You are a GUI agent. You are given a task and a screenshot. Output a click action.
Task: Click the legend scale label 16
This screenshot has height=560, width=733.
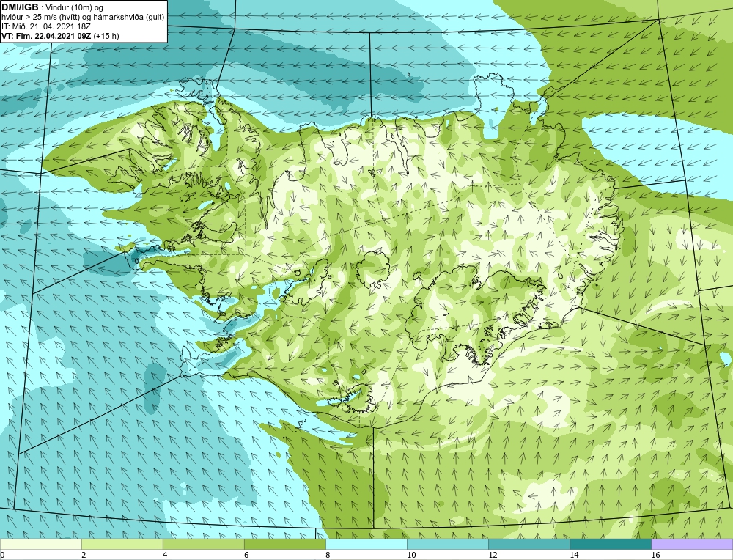[655, 555]
